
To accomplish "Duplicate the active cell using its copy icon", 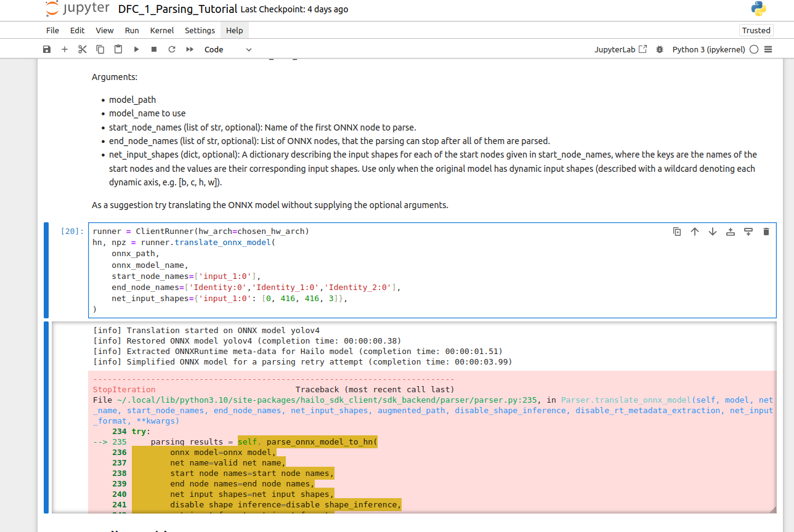I will pos(677,232).
